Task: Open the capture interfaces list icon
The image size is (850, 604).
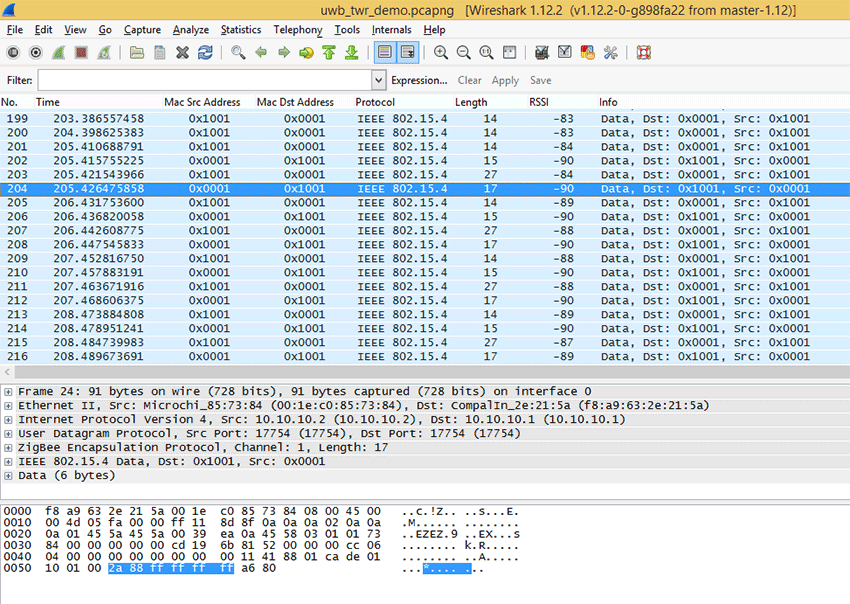Action: point(13,53)
